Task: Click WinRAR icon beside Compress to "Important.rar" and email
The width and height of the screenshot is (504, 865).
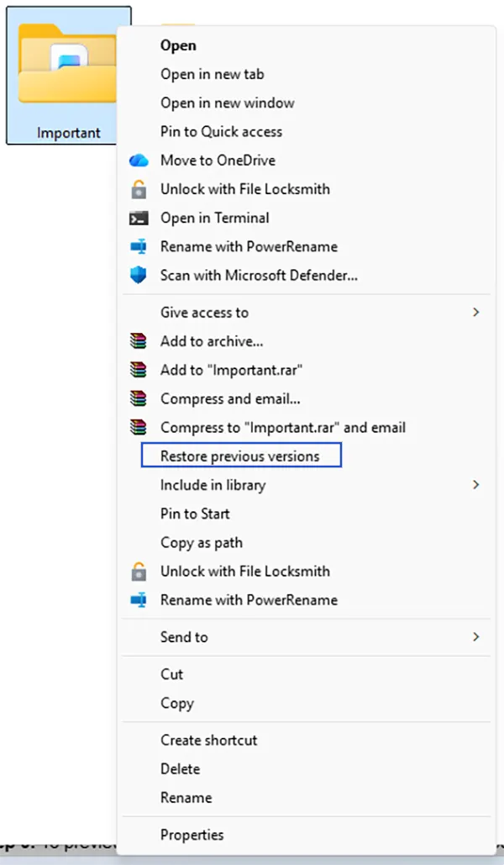Action: pyautogui.click(x=139, y=428)
